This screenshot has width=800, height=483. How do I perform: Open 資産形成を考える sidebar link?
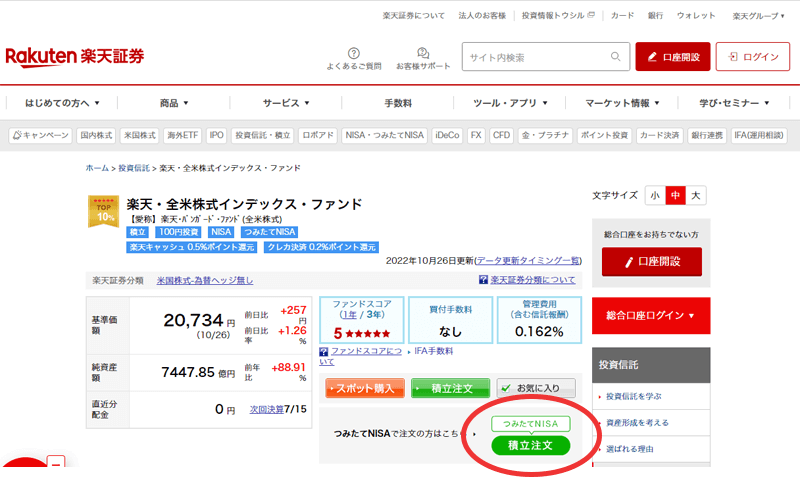coord(637,423)
